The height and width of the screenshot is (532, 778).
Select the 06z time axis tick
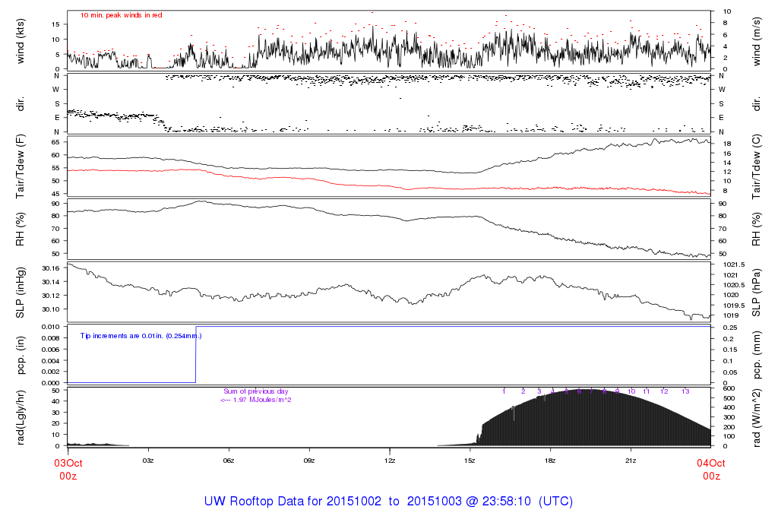coord(228,461)
